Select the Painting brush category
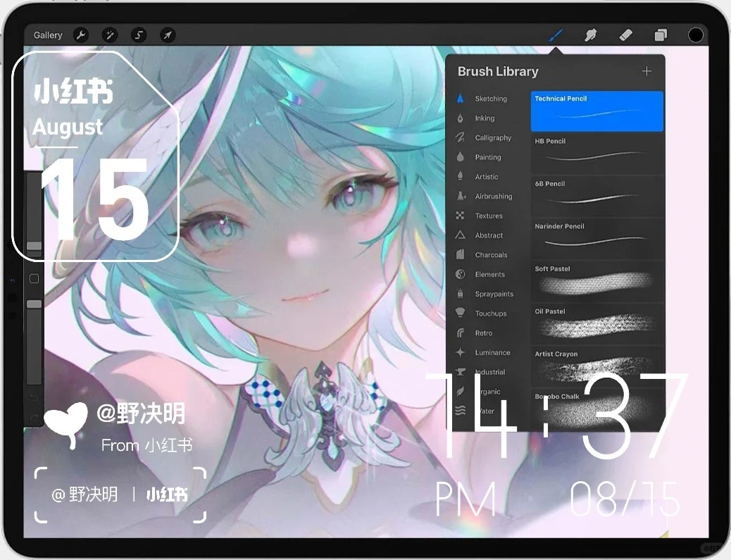Viewport: 731px width, 560px height. click(487, 157)
